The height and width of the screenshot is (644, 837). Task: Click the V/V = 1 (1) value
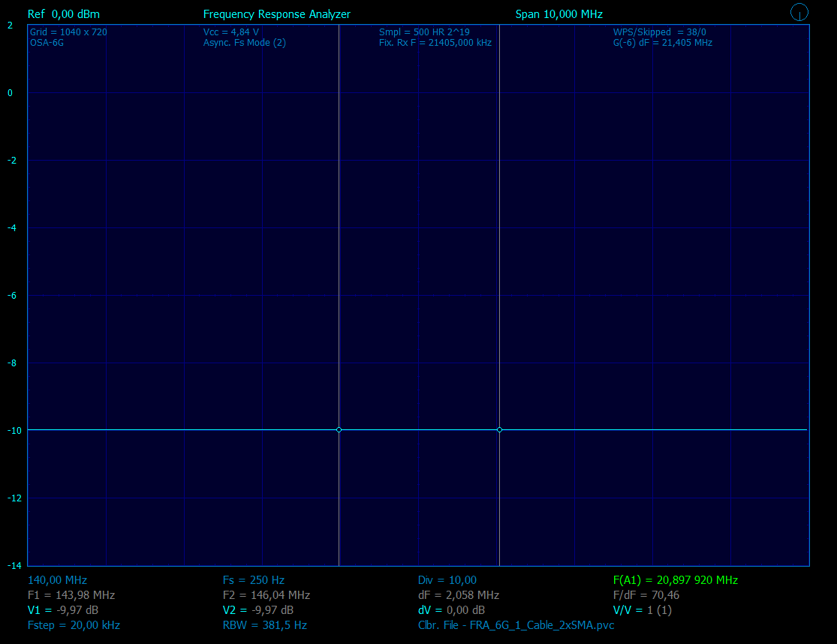point(642,610)
